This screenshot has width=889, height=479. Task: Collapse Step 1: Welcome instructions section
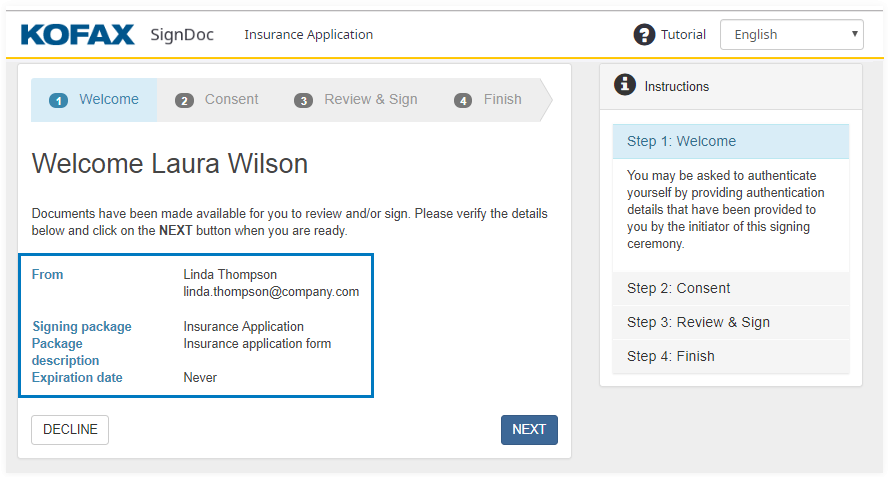[x=731, y=141]
